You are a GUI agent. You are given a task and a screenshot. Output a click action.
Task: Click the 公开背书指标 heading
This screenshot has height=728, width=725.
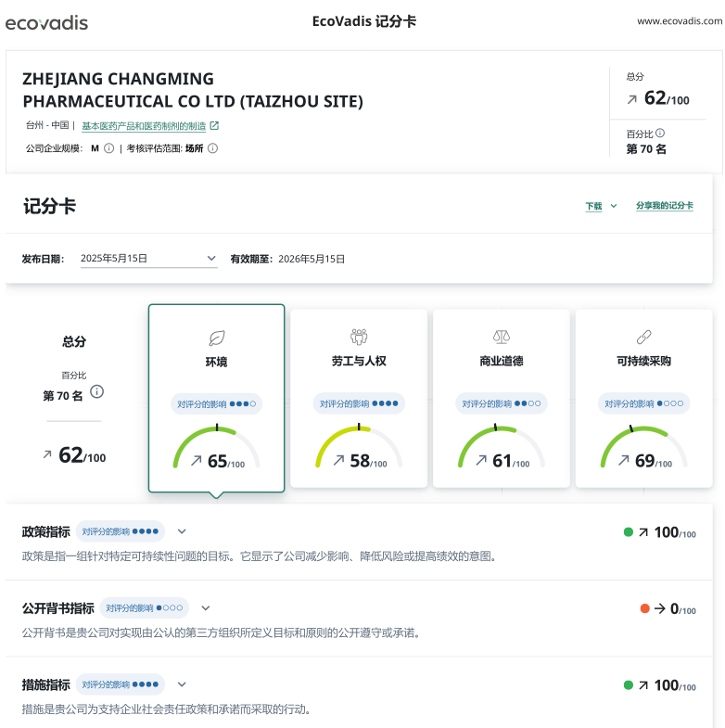58,608
